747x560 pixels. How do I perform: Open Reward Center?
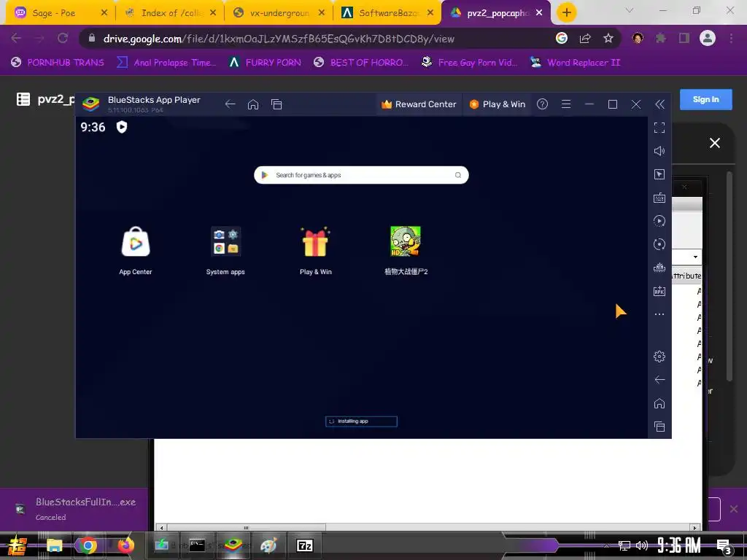pyautogui.click(x=419, y=104)
